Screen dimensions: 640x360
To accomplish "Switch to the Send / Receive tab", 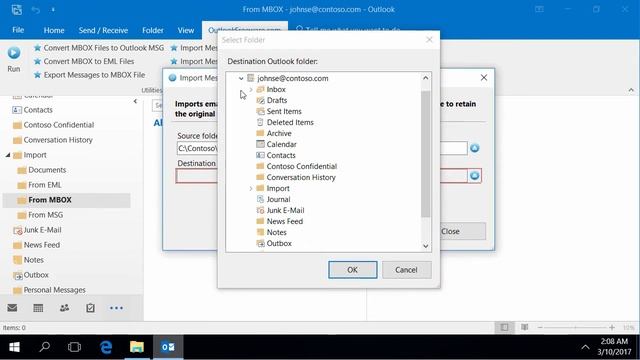I will [103, 30].
